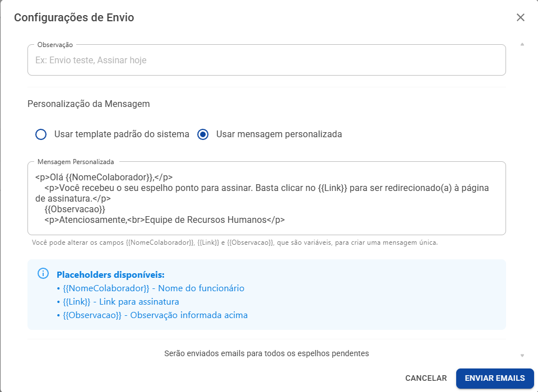Click inside the Mensagem Personalizada textarea
Image resolution: width=538 pixels, height=392 pixels.
(x=267, y=198)
